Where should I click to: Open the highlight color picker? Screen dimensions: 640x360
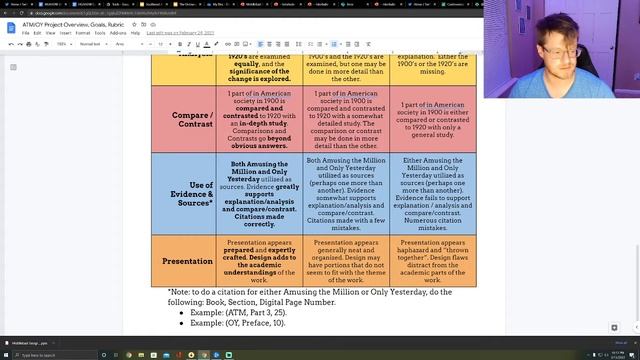(x=216, y=44)
